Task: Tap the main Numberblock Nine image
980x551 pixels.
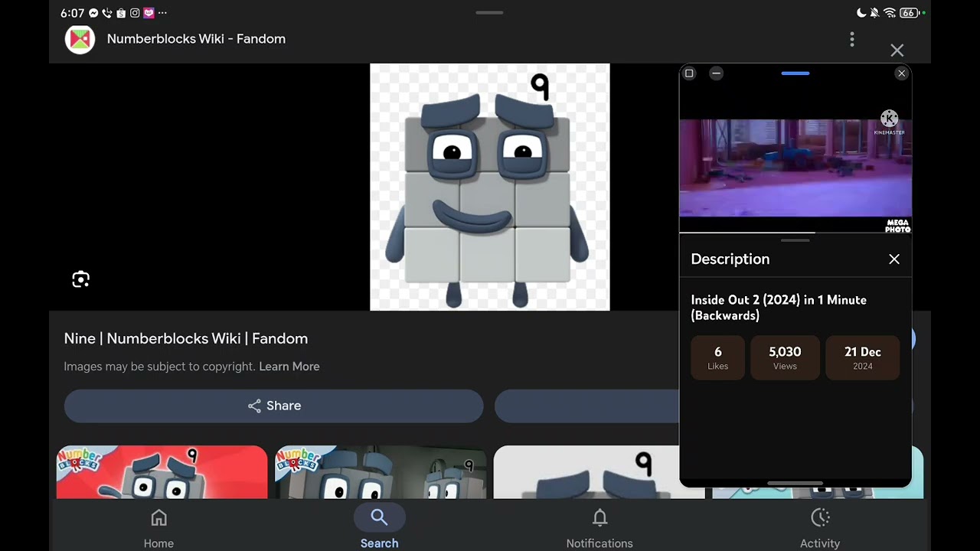Action: (490, 187)
